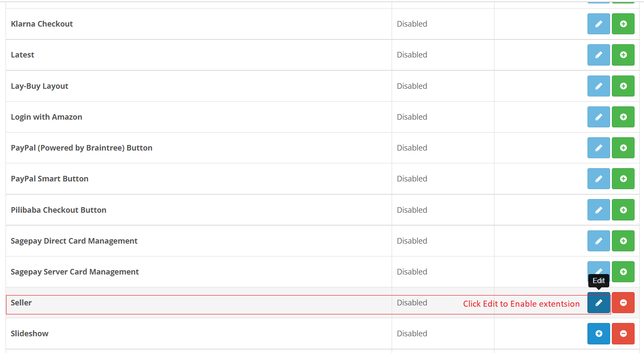The width and height of the screenshot is (644, 353).
Task: Click the edit pencil for Klarna Checkout
Action: (599, 24)
